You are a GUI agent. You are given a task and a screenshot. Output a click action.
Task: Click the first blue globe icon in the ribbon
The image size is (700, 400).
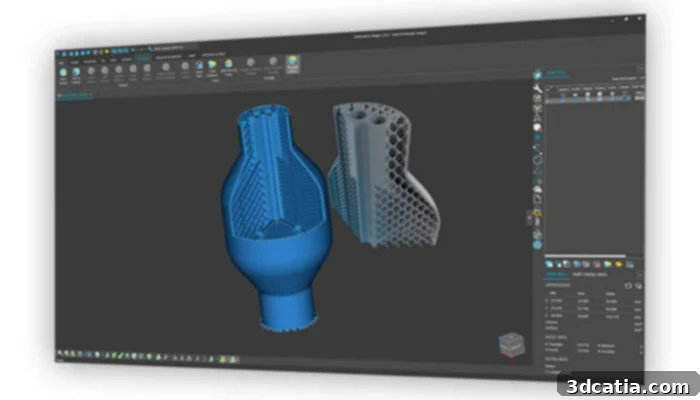point(63,72)
